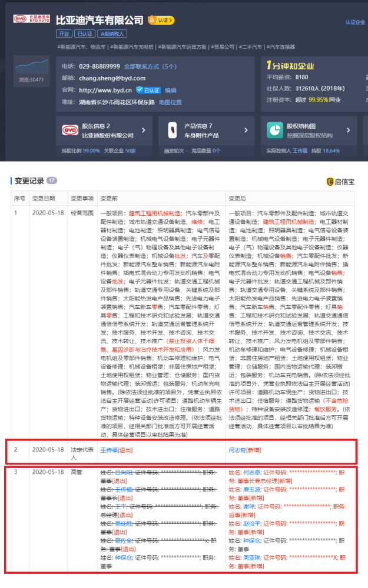Click 吕向阳 in the executives before-change column
This screenshot has width=368, height=588.
pyautogui.click(x=124, y=473)
